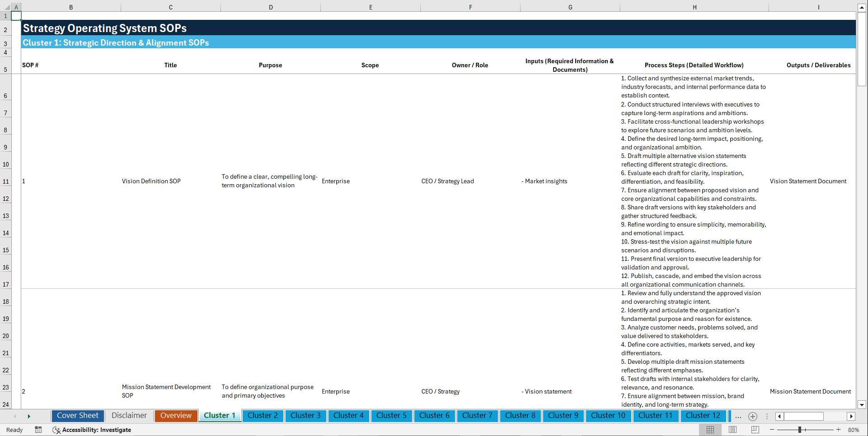Select the 'Owner / Role' header cell

pyautogui.click(x=470, y=65)
